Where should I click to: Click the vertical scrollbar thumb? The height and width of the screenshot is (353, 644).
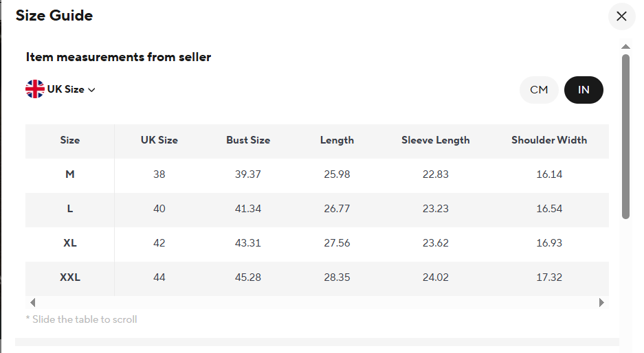click(625, 137)
